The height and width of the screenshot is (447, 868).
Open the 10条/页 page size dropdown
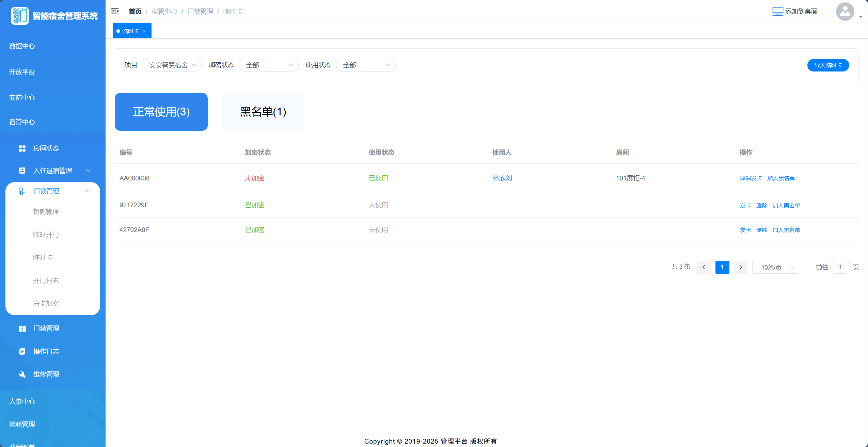pos(775,267)
